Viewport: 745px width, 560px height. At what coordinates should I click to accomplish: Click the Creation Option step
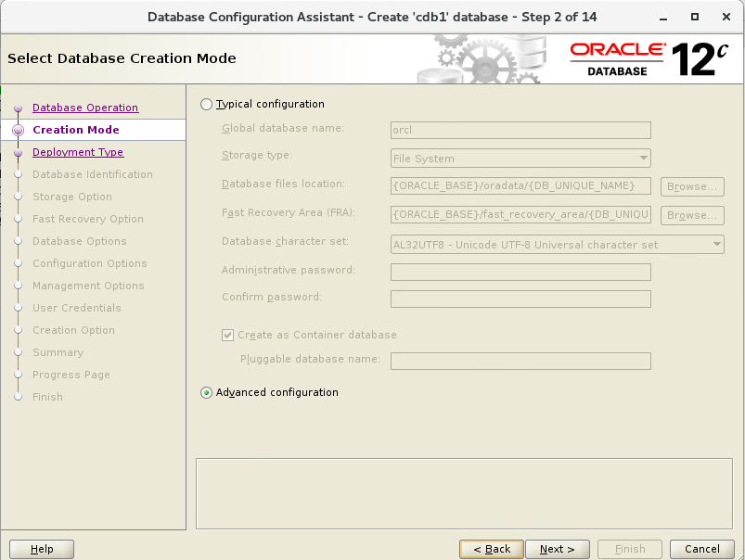coord(73,330)
